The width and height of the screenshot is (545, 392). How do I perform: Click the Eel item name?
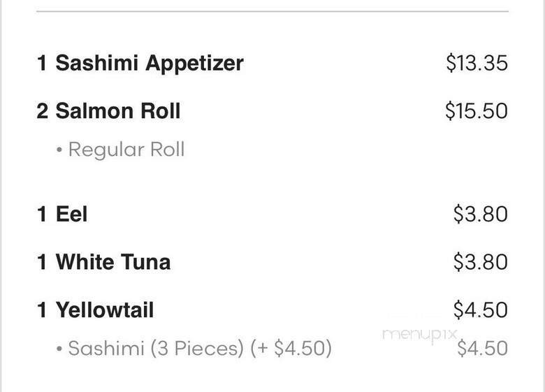tap(71, 214)
